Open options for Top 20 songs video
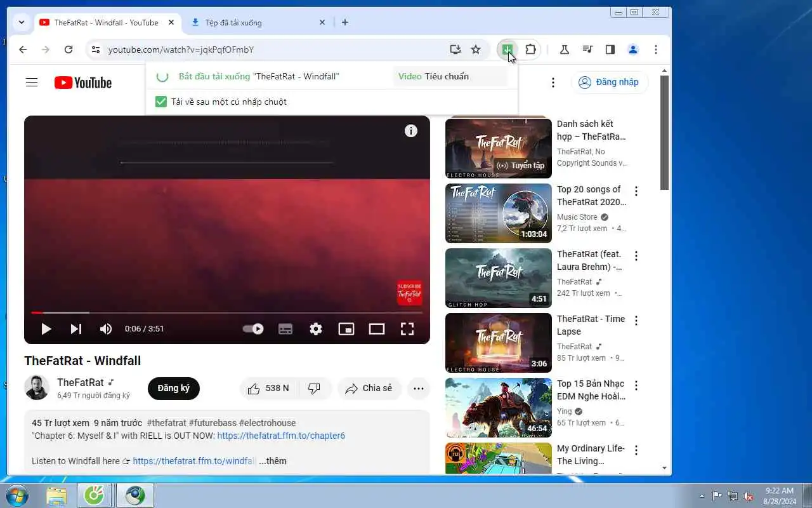 636,191
